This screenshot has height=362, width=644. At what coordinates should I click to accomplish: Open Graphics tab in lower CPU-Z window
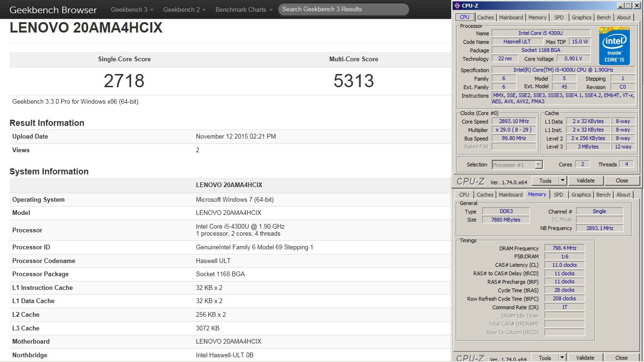click(581, 195)
